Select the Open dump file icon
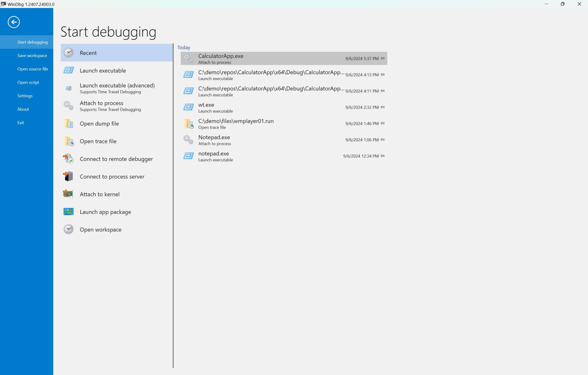This screenshot has height=375, width=588. coord(68,123)
